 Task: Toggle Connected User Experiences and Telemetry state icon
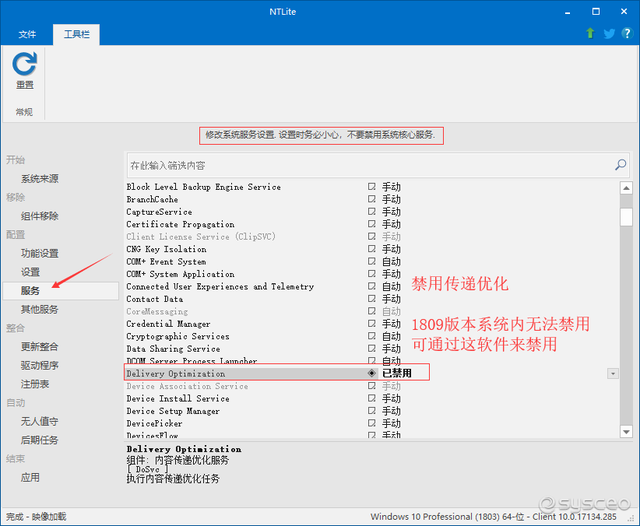(371, 286)
